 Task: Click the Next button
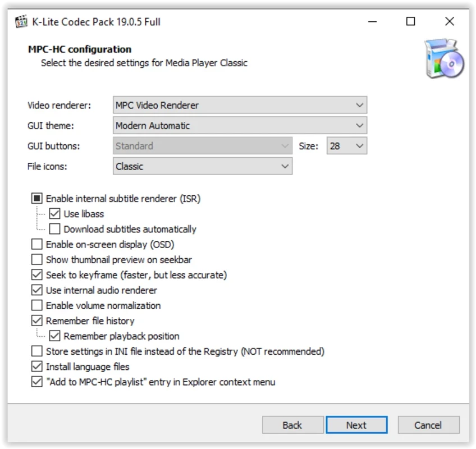[x=356, y=425]
